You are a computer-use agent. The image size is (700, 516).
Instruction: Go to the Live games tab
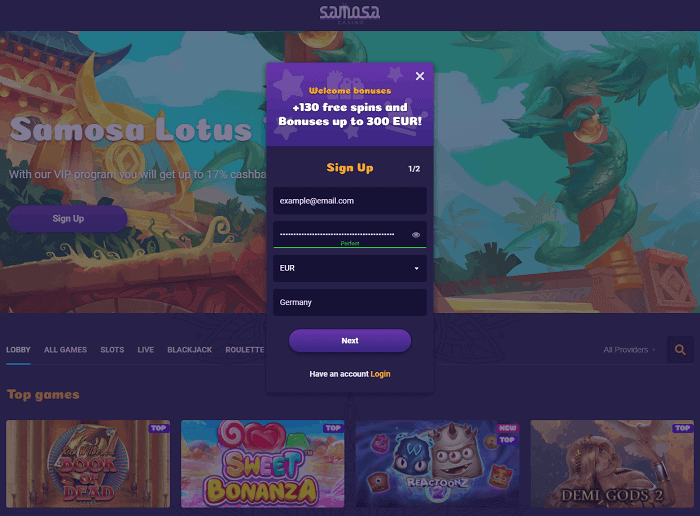coord(146,350)
